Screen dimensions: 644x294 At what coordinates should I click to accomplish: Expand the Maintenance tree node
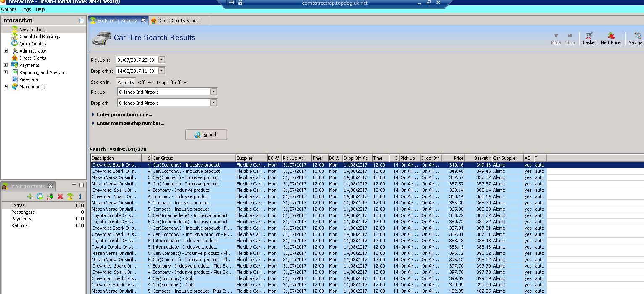click(5, 87)
